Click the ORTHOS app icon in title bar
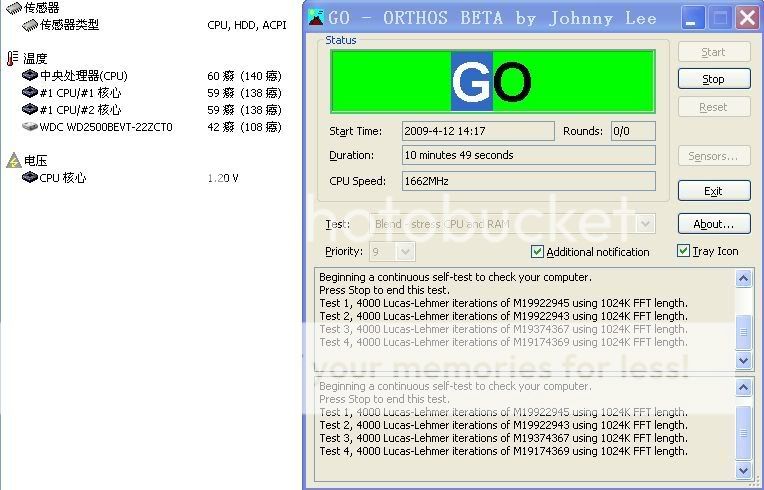764x490 pixels. coord(316,18)
